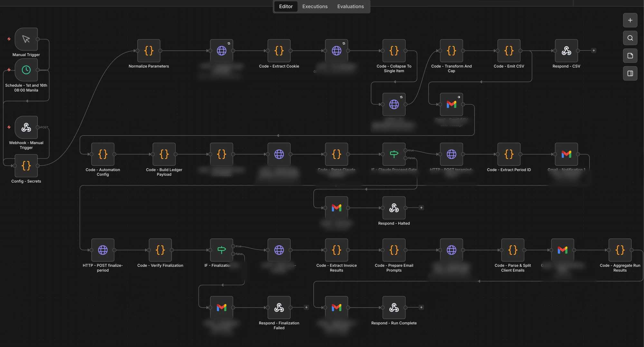
Task: Open Code - Verify Finalization node
Action: click(160, 250)
